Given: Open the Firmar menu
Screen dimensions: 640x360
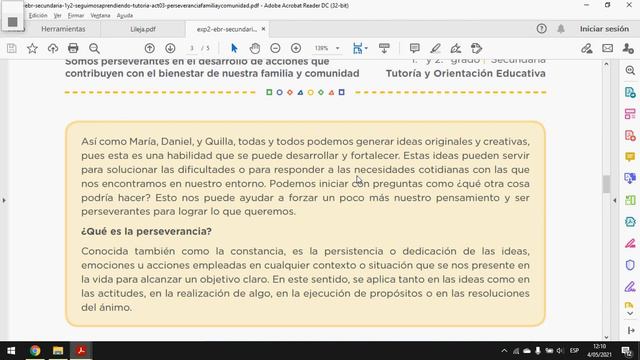Looking at the screenshot, I should pyautogui.click(x=76, y=16).
